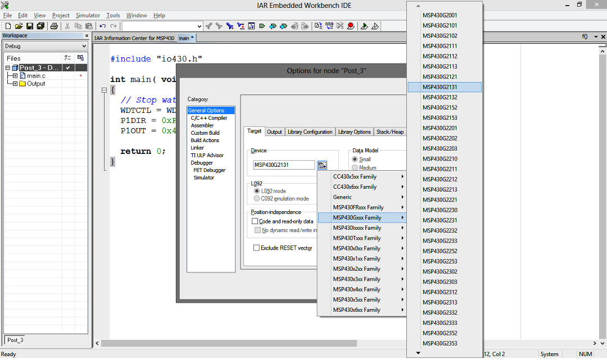607x364 pixels.
Task: Click the Find Previous toolbar icon
Action: (209, 26)
